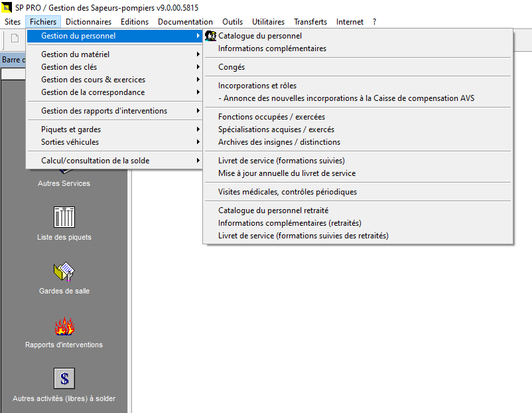Screen dimensions: 532x413
Task: Select the Liste des piquets icon
Action: click(x=64, y=216)
